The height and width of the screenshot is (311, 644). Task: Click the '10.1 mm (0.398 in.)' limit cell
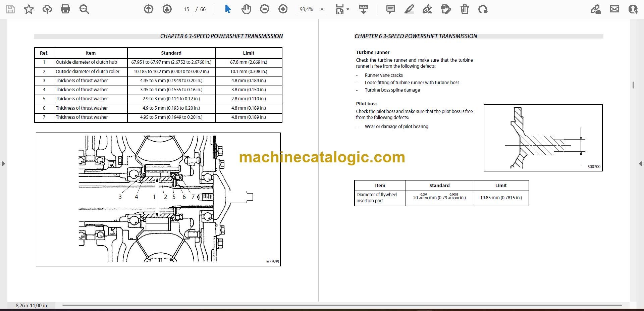[x=249, y=71]
